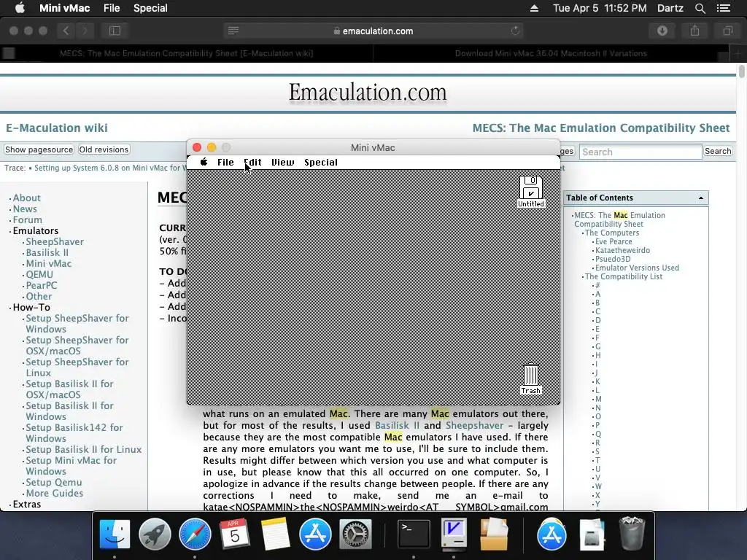Open Spotlight search magnifier icon
This screenshot has height=560, width=747.
pyautogui.click(x=700, y=8)
